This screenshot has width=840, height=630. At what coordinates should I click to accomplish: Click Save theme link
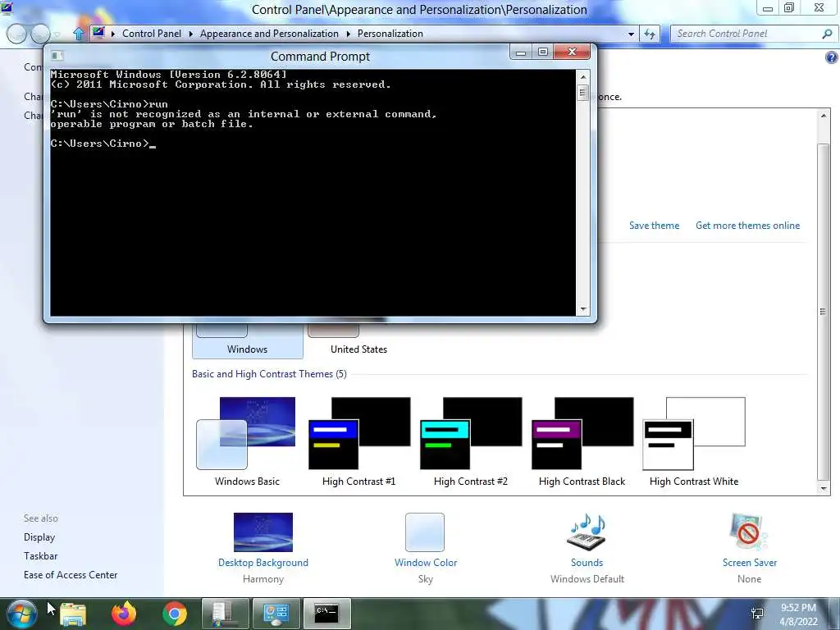[654, 226]
